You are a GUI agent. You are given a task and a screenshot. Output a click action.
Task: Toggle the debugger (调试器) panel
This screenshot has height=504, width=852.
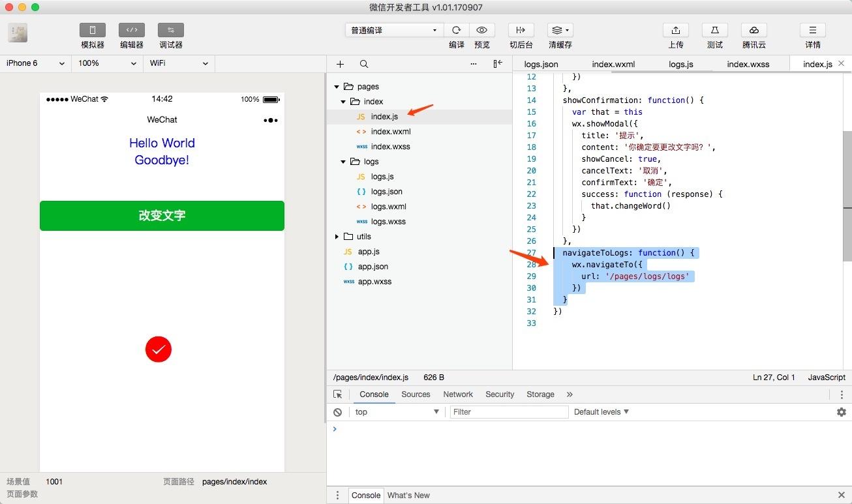click(x=171, y=30)
